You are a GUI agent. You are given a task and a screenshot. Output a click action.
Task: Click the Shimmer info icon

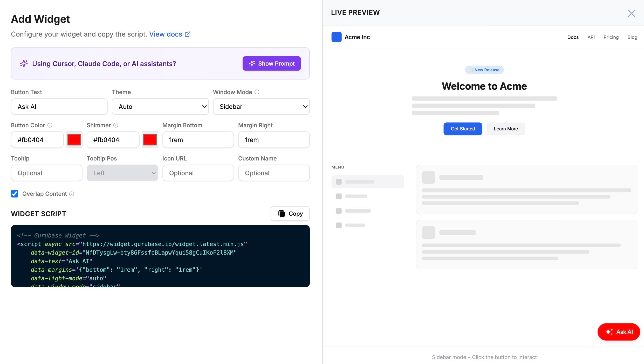pos(116,125)
